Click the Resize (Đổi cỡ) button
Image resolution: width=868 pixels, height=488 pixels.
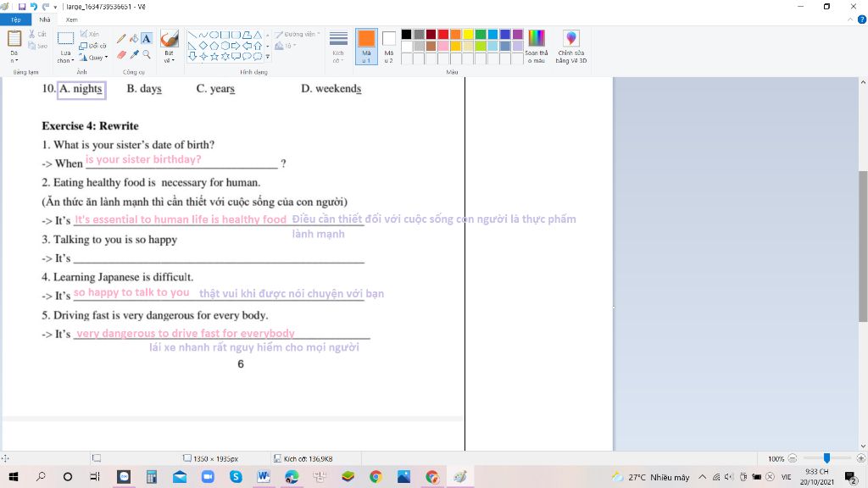coord(92,46)
